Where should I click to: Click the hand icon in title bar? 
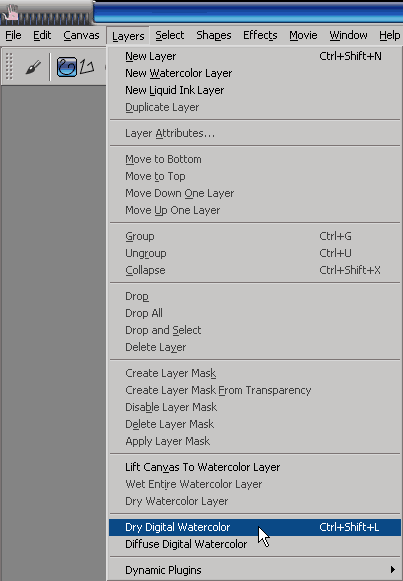tap(11, 13)
